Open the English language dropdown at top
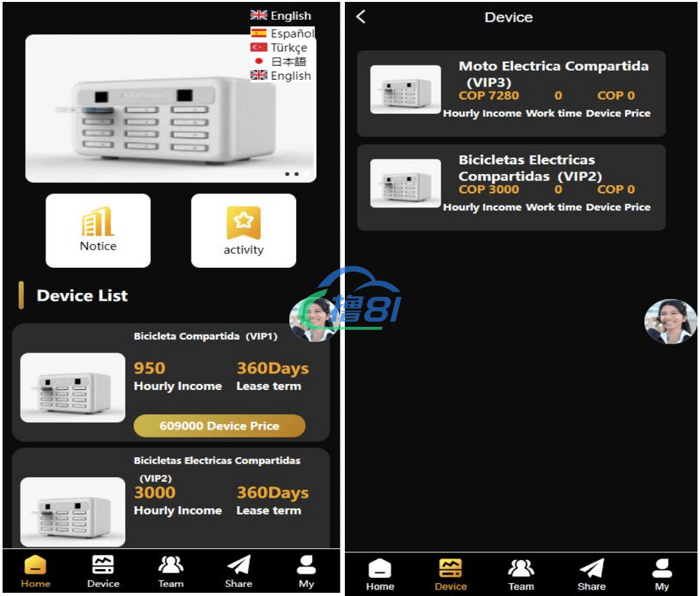Screen dimensions: 700x596 [281, 16]
